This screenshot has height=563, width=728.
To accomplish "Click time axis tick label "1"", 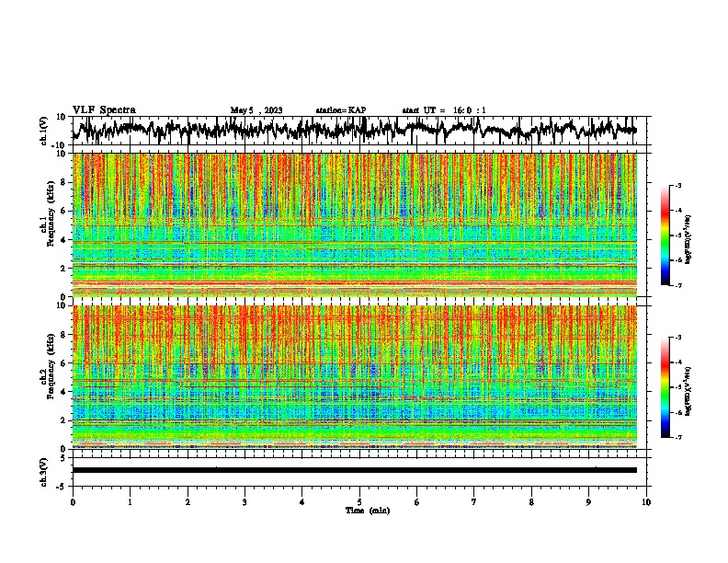I will pos(130,502).
